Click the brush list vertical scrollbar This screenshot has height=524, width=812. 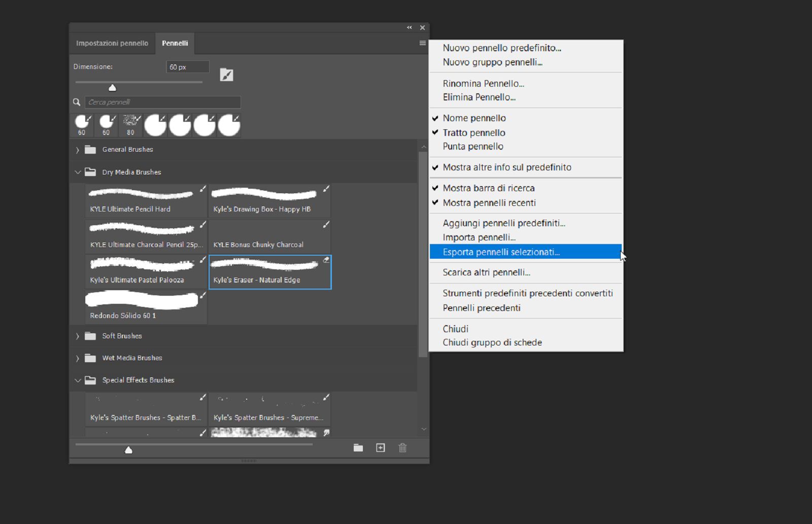423,254
